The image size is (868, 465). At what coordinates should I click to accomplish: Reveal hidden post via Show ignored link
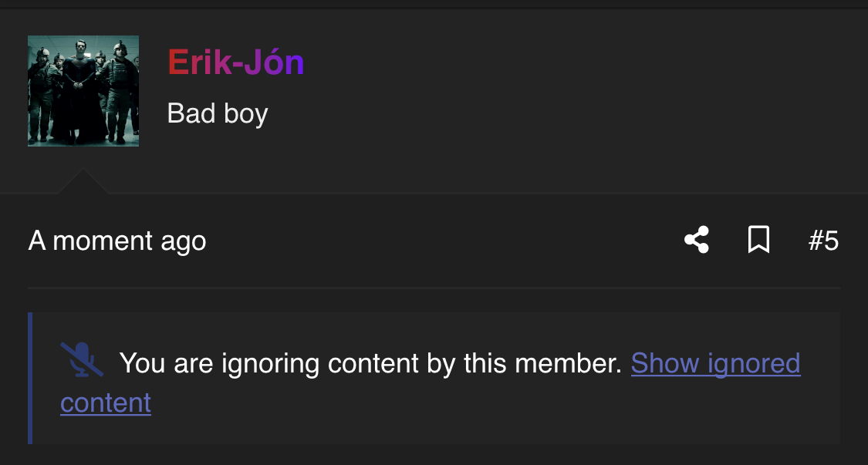click(715, 363)
